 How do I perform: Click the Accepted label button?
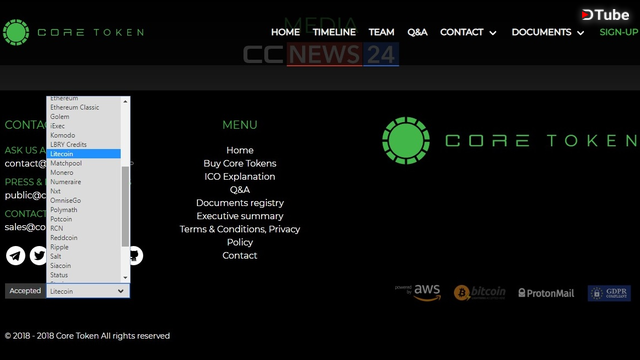click(x=25, y=291)
